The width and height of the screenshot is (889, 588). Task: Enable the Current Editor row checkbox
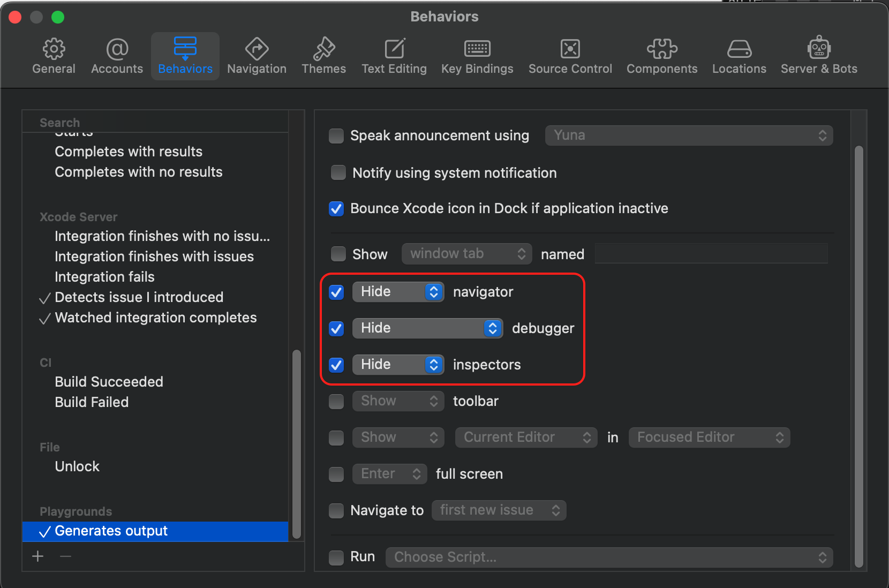(336, 438)
